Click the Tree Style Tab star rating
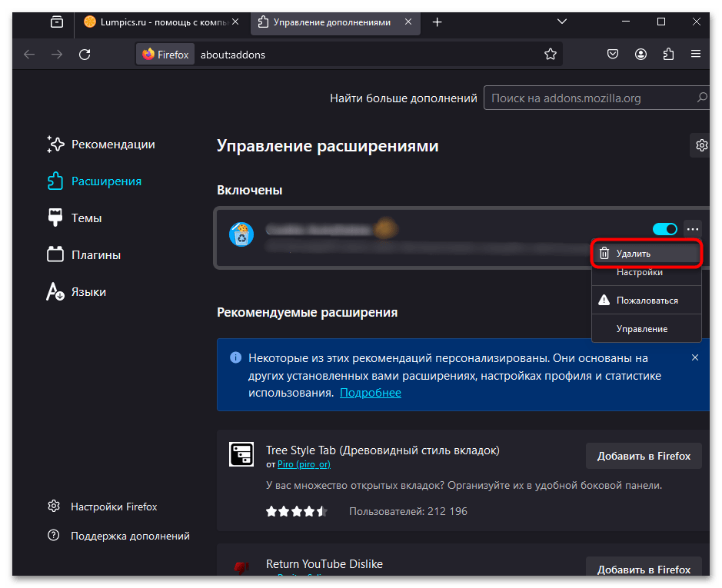The height and width of the screenshot is (588, 722). coord(297,511)
